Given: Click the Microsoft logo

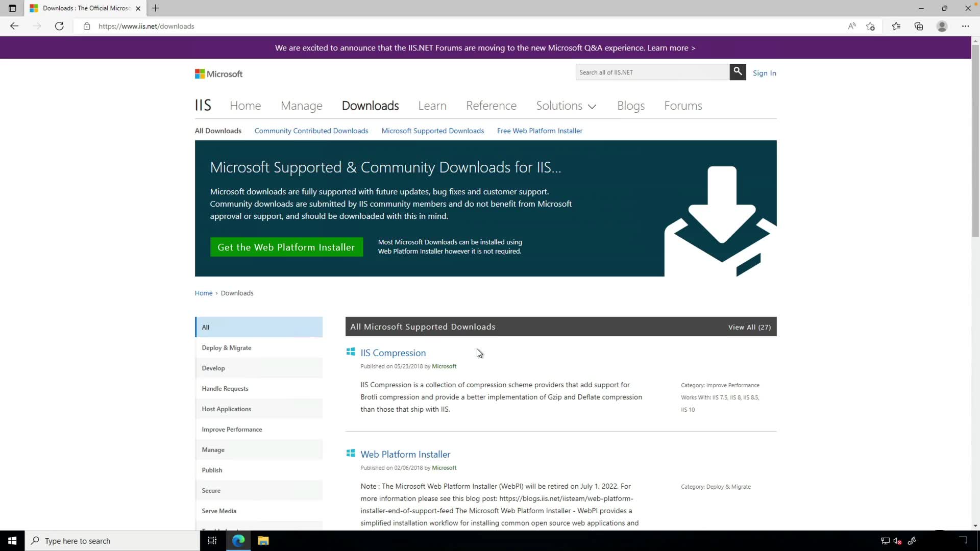Looking at the screenshot, I should (x=218, y=74).
